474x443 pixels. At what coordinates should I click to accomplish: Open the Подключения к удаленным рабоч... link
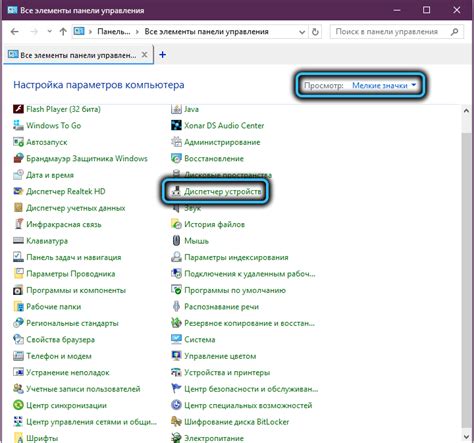[250, 274]
